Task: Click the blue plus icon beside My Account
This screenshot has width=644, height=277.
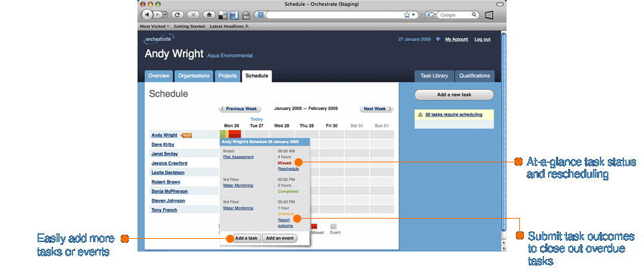Action: [437, 40]
